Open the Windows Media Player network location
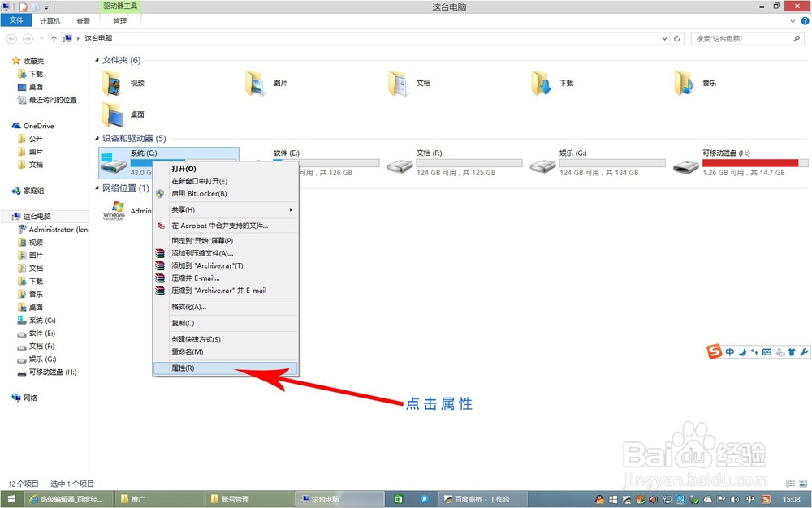Screen dimensions: 812x508 [114, 210]
